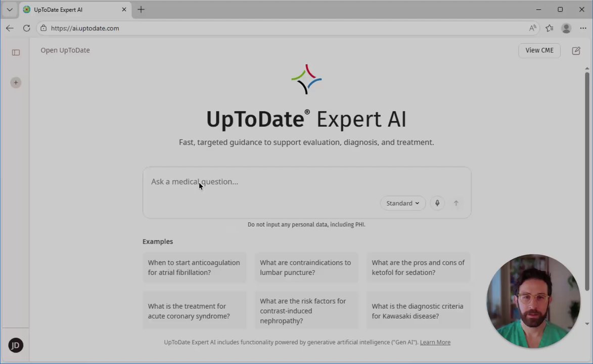Choose ketofol for sedation example
The image size is (593, 364).
(418, 267)
